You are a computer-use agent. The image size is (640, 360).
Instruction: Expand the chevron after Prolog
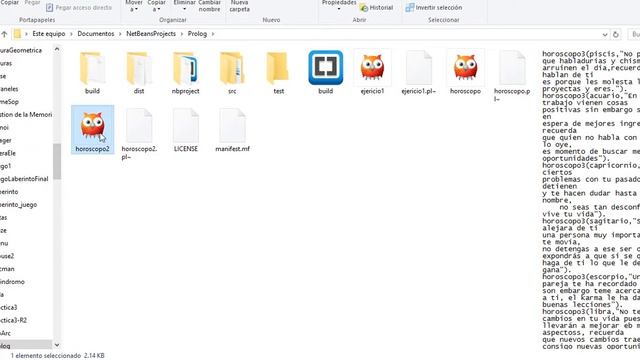pyautogui.click(x=213, y=34)
